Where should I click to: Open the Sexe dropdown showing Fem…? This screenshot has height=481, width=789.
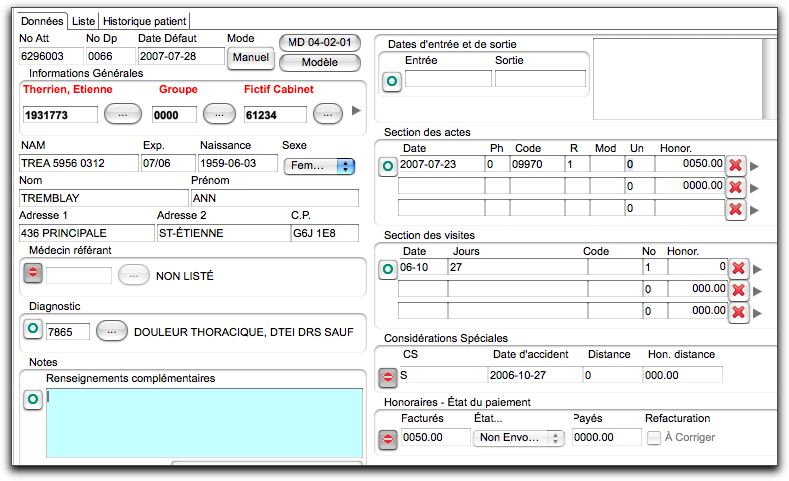tap(319, 166)
